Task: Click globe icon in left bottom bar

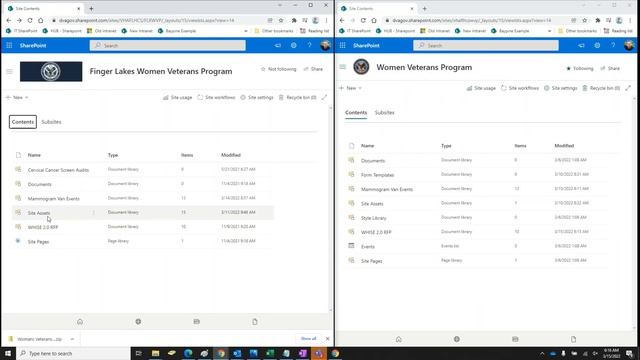Action: pos(138,322)
